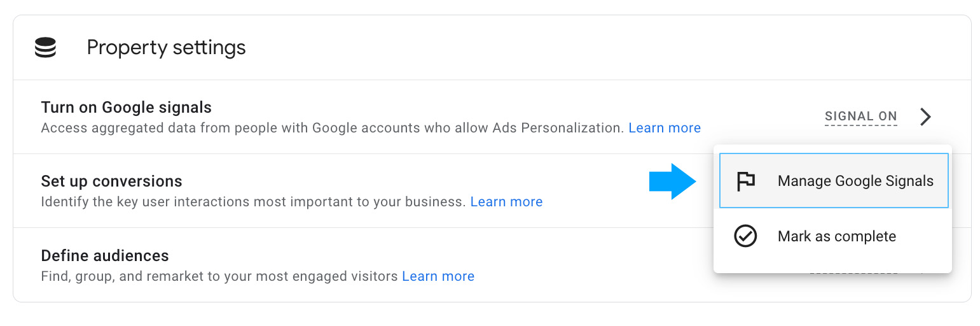
Task: Click the blue arrow pointing at the menu
Action: [x=672, y=181]
